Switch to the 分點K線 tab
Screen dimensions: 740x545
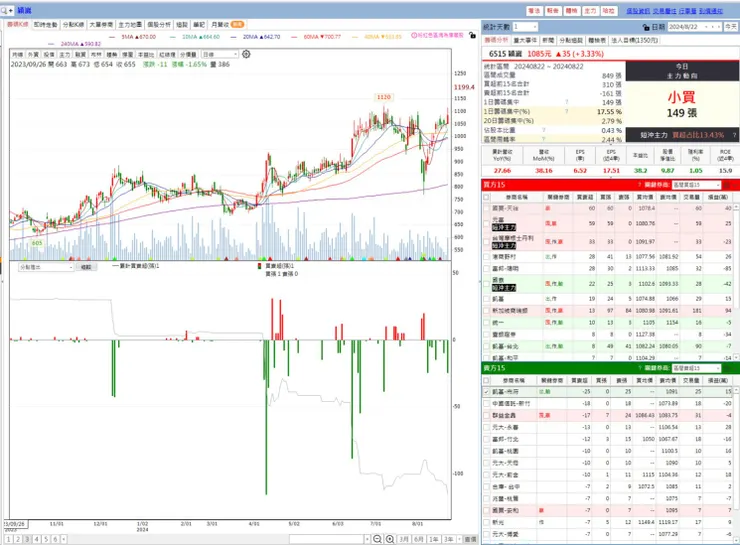[73, 25]
